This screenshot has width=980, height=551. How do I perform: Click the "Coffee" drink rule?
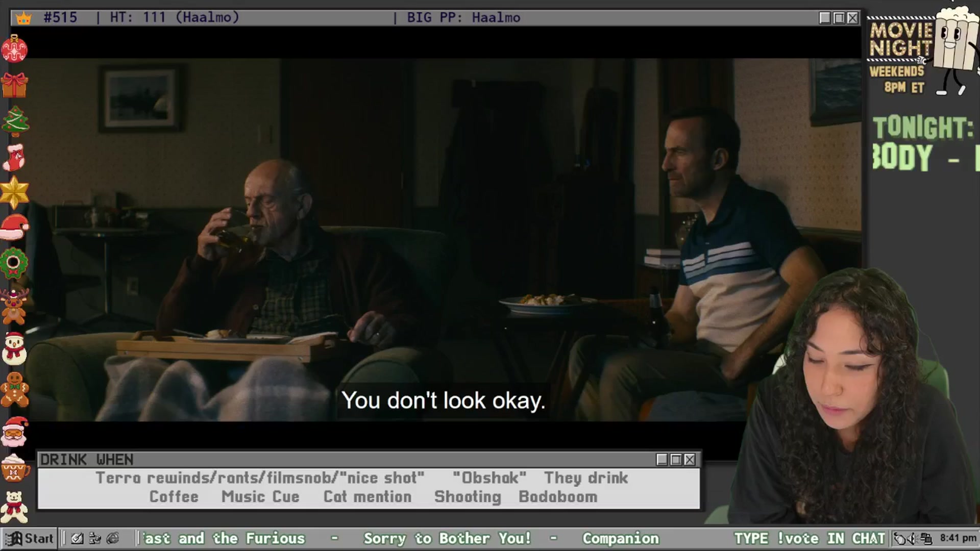click(x=174, y=497)
